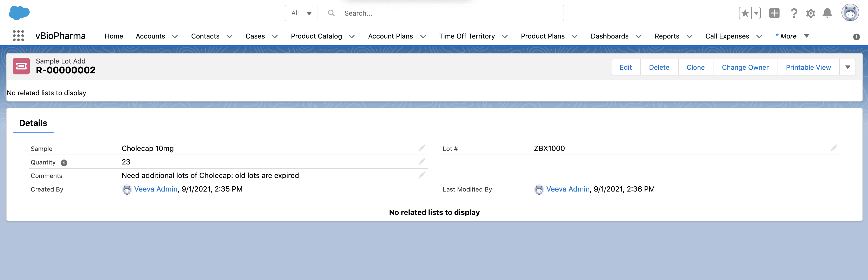Open the Global Actions plus icon
Image resolution: width=868 pixels, height=280 pixels.
click(x=774, y=13)
